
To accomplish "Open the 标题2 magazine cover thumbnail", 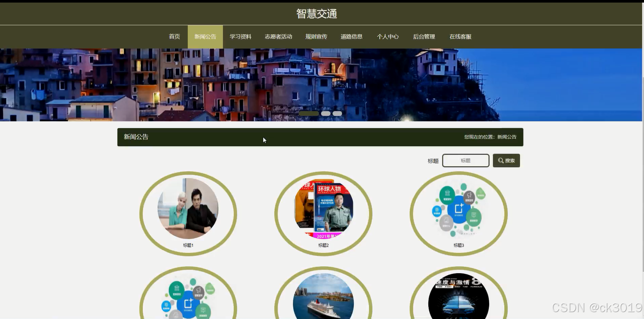I will (x=323, y=208).
